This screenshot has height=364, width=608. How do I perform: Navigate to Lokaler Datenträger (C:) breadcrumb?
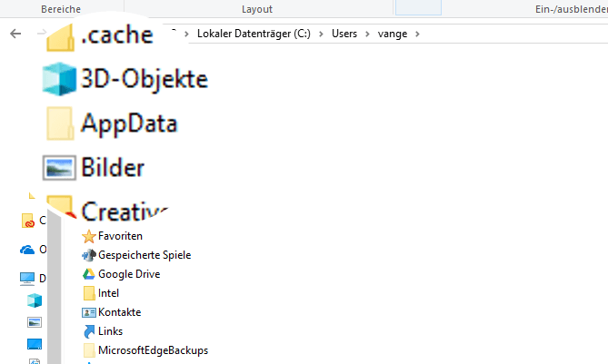point(254,34)
